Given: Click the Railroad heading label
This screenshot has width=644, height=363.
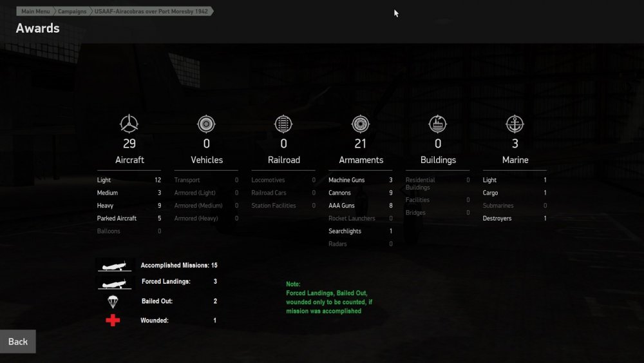Looking at the screenshot, I should click(284, 160).
